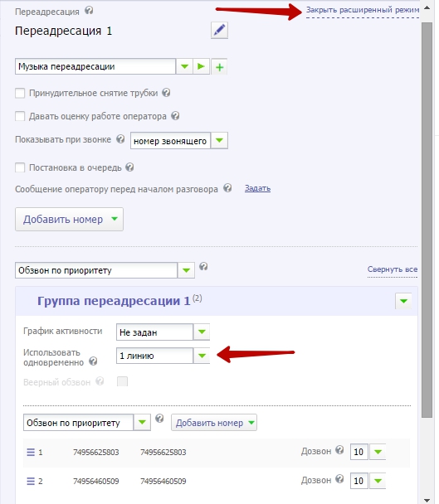Enable Принудительное снятие трубки checkbox
The width and height of the screenshot is (439, 504).
(20, 93)
